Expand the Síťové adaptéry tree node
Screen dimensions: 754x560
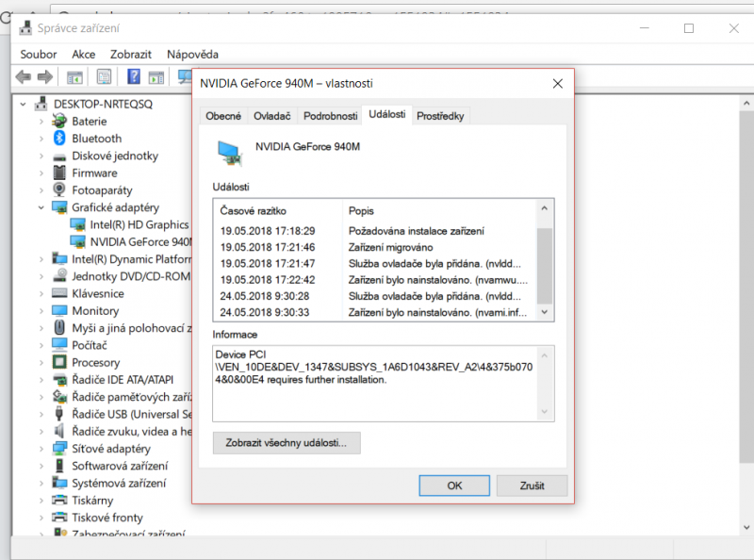pyautogui.click(x=41, y=449)
